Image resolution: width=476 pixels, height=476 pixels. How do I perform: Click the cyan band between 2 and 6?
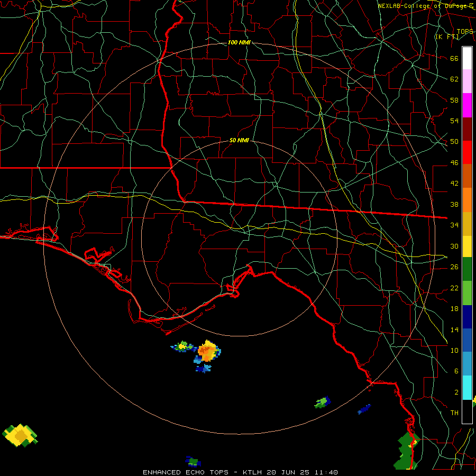point(467,388)
